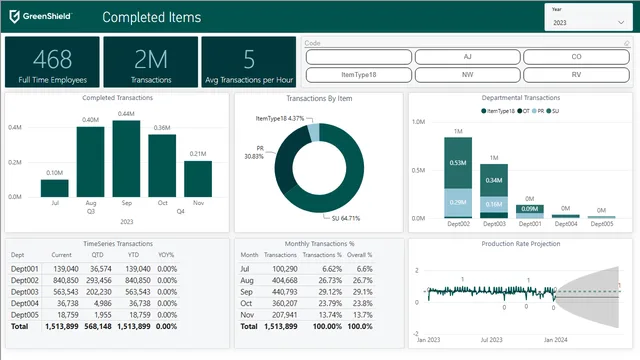
Task: Click the Q3 axis label
Action: point(91,211)
